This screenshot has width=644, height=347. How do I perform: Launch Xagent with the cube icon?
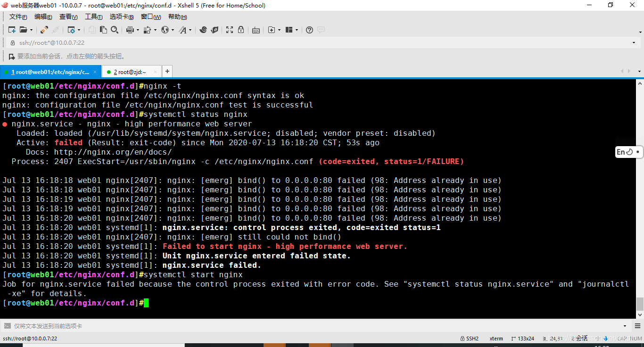pos(215,30)
